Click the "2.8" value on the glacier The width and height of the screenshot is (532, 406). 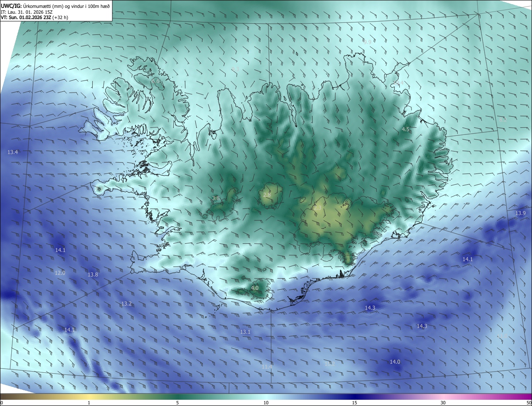[x=267, y=195]
